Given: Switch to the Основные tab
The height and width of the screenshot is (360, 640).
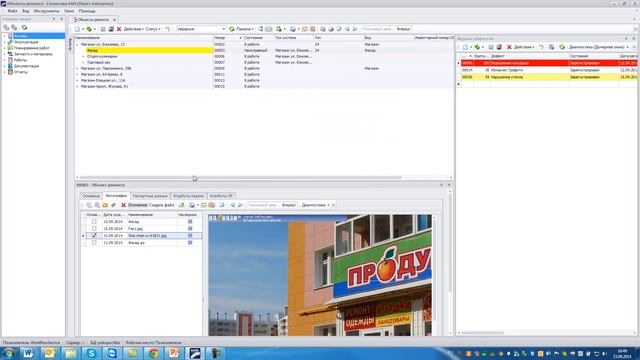Looking at the screenshot, I should pyautogui.click(x=91, y=196).
